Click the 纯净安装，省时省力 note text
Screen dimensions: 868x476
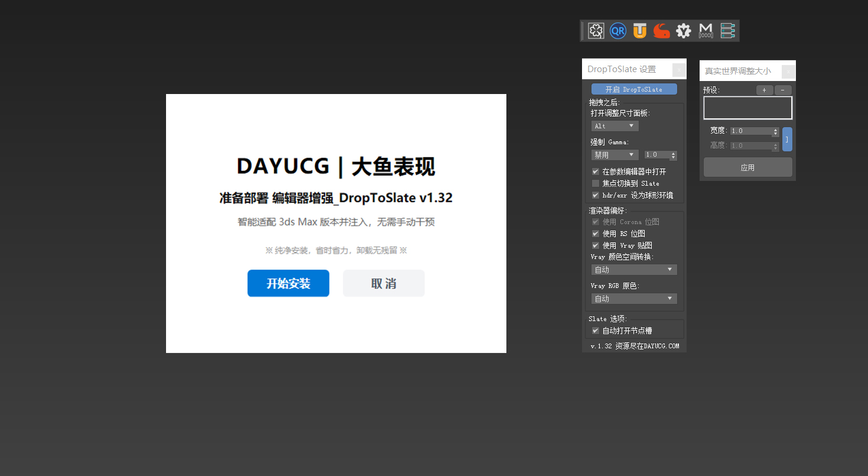coord(336,251)
